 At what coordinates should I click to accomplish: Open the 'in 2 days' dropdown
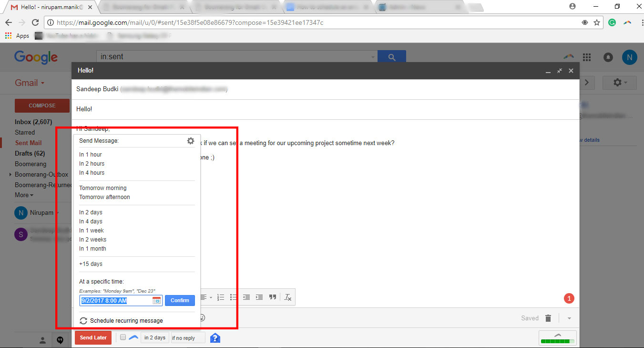point(155,337)
